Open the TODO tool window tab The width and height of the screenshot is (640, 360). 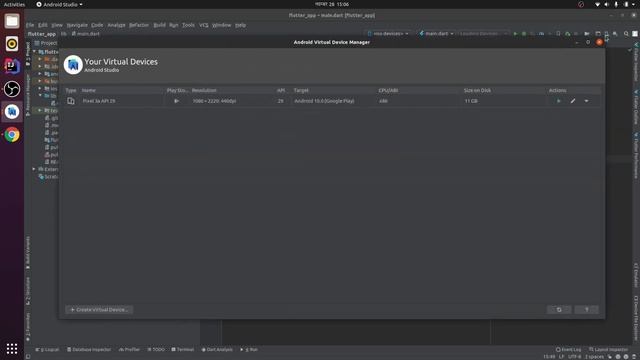[156, 349]
